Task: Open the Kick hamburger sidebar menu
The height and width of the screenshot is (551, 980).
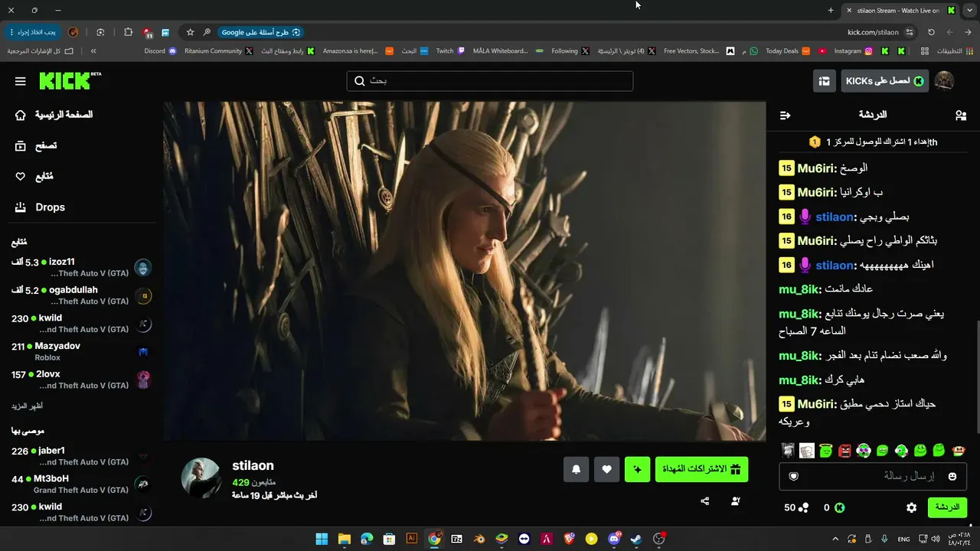Action: (21, 81)
